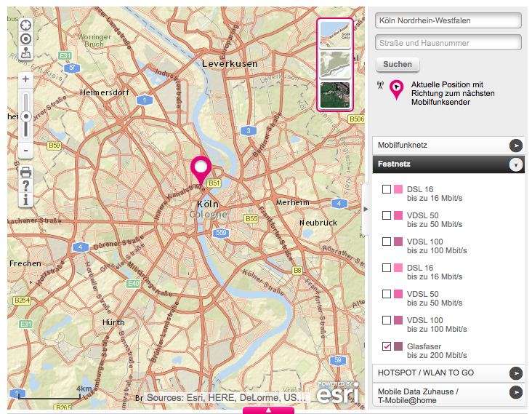
Task: Select the satellite imagery basemap thumbnail
Action: 335,95
